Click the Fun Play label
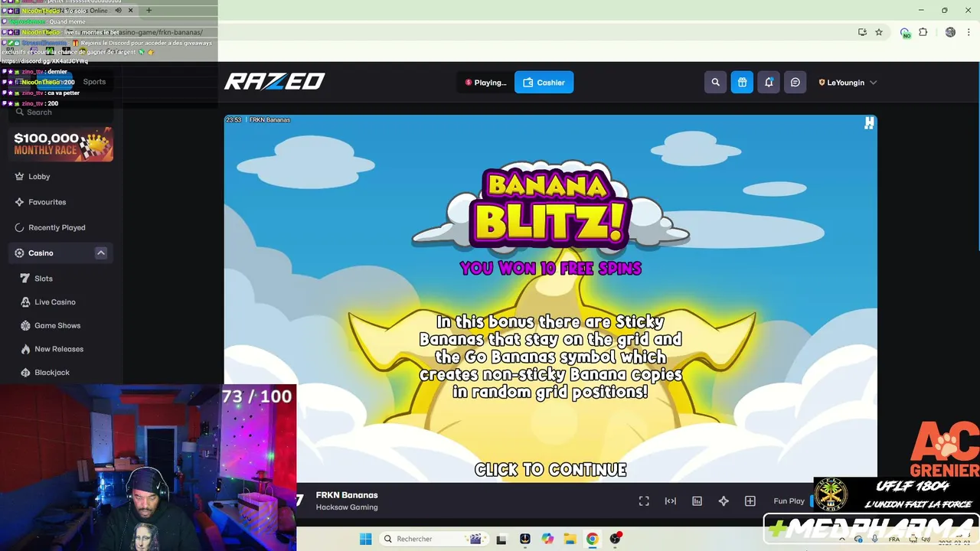 coord(789,501)
